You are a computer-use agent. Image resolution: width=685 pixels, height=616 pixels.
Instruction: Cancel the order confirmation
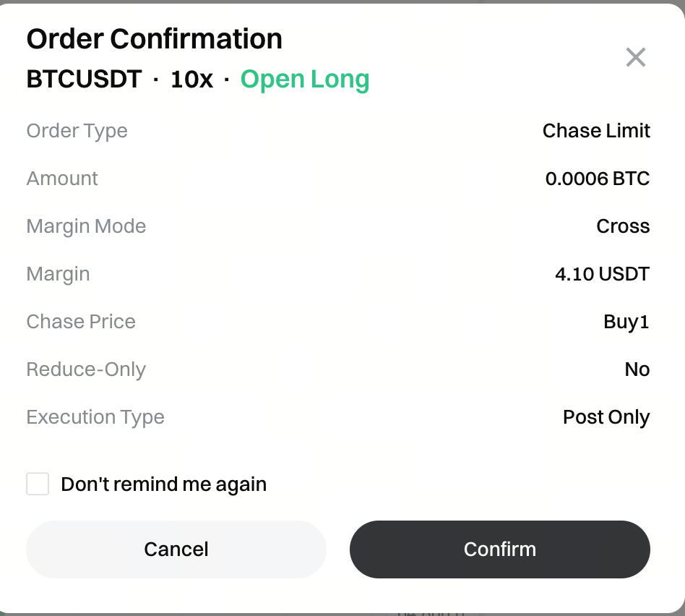(176, 549)
